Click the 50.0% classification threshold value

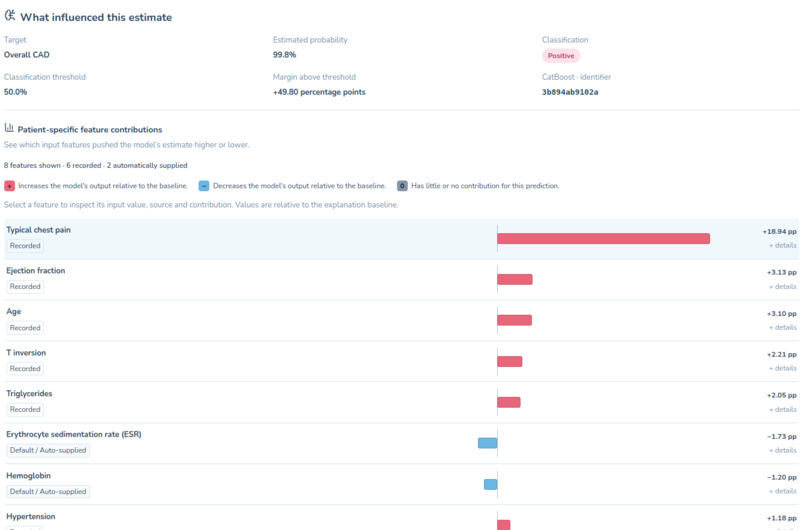click(15, 92)
